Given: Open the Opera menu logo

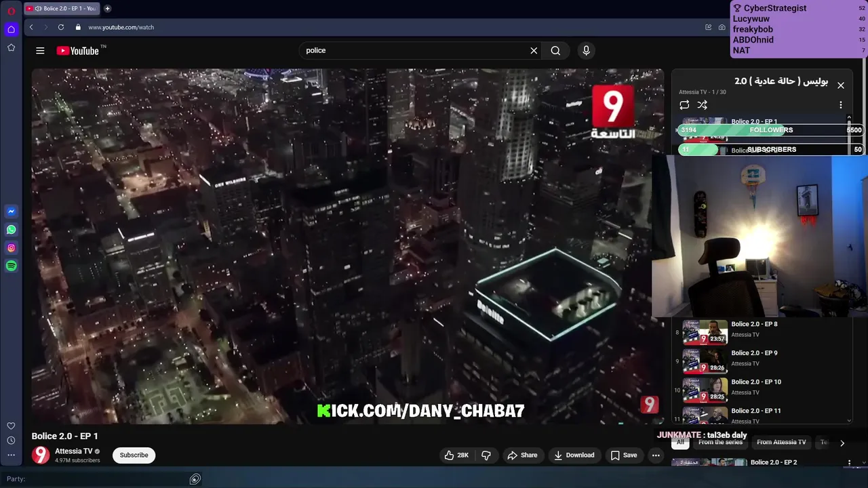Looking at the screenshot, I should (11, 11).
